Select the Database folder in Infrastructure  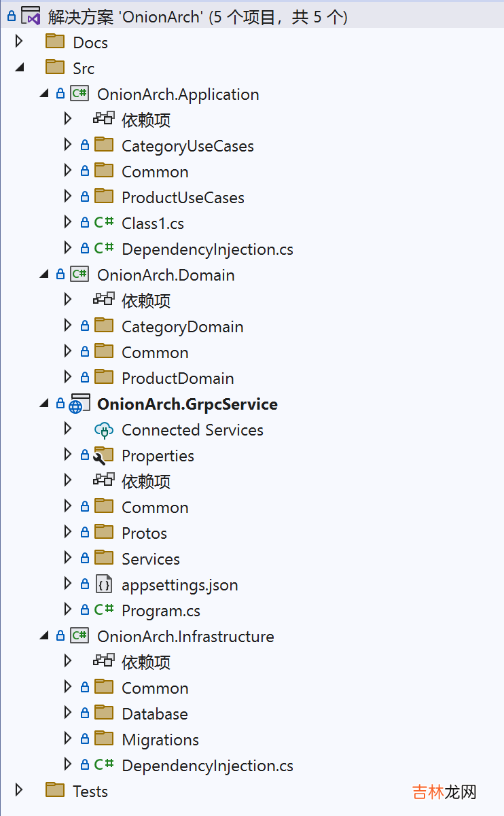(x=154, y=714)
